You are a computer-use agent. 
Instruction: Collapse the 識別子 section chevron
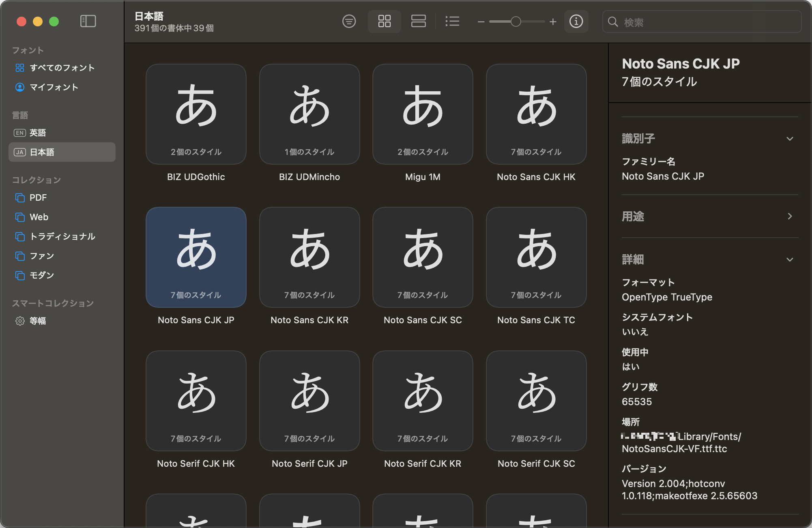(789, 139)
